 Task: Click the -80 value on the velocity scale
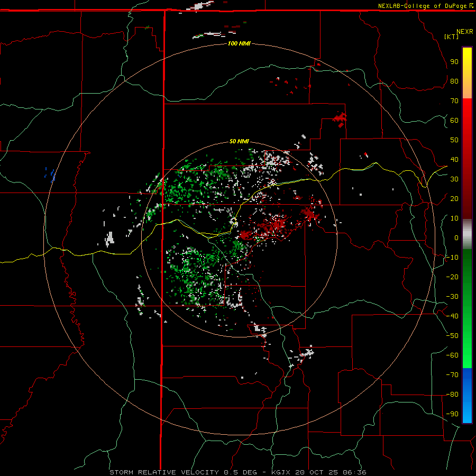click(x=452, y=395)
